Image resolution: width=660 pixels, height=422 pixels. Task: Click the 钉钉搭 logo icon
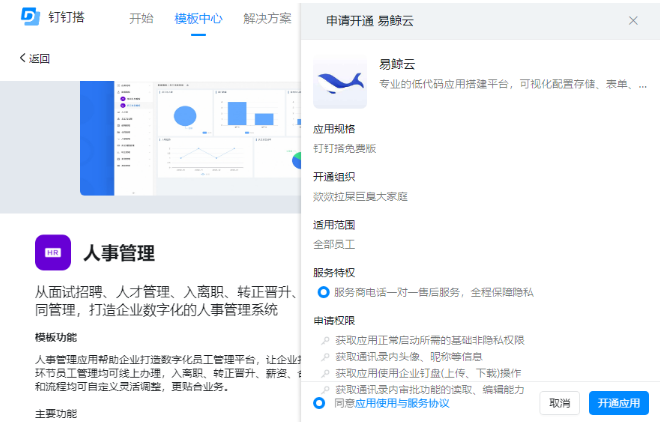(30, 17)
